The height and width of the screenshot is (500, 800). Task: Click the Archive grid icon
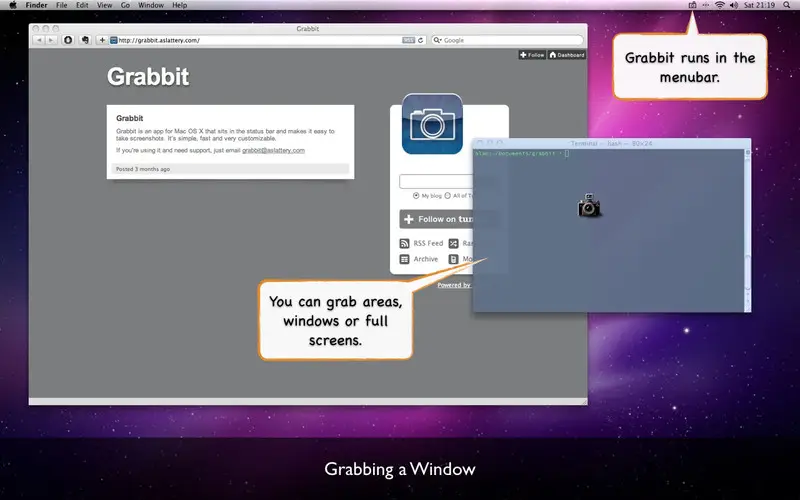(405, 259)
